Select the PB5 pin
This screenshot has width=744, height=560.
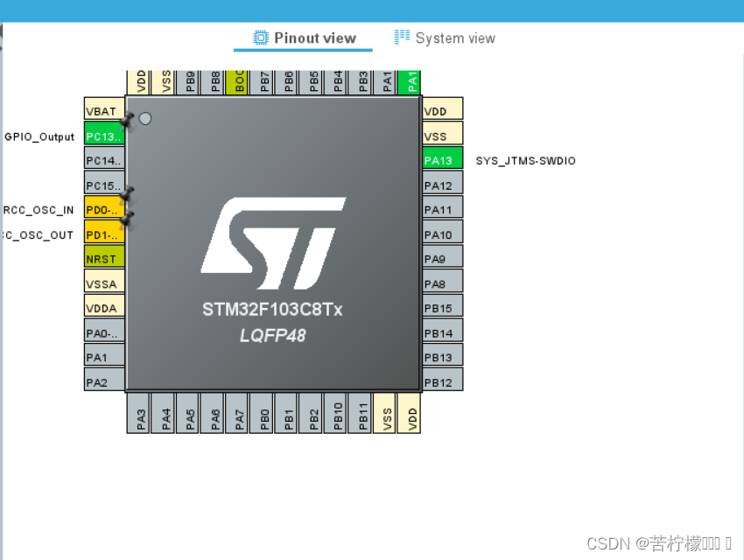point(311,82)
